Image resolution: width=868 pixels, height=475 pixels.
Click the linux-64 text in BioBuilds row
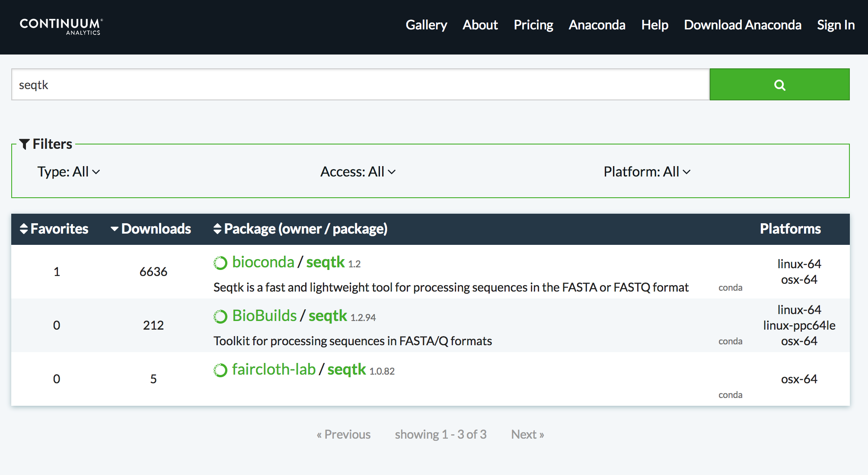[x=799, y=310]
